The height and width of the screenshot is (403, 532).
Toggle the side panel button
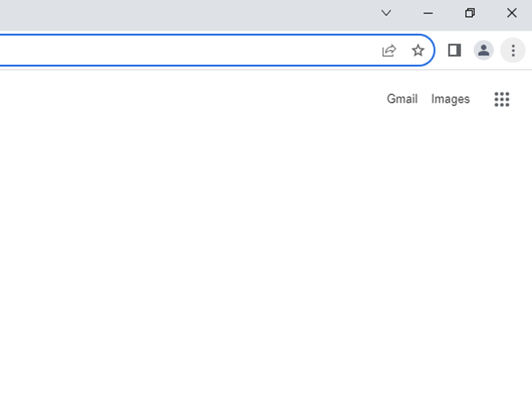click(455, 51)
